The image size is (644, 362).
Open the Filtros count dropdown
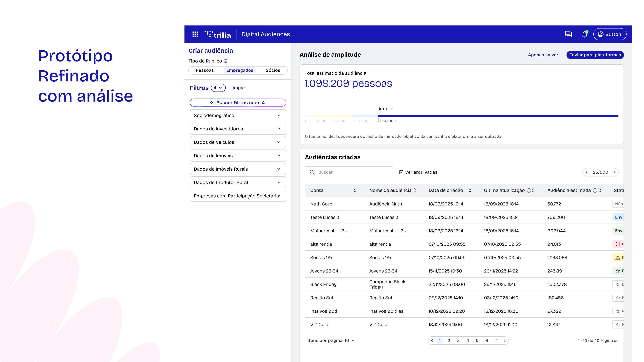(218, 88)
